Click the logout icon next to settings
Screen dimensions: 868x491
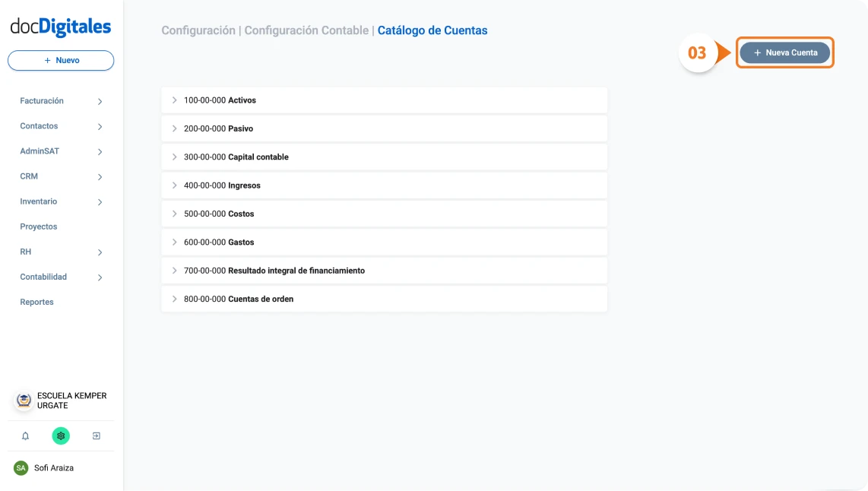[97, 436]
